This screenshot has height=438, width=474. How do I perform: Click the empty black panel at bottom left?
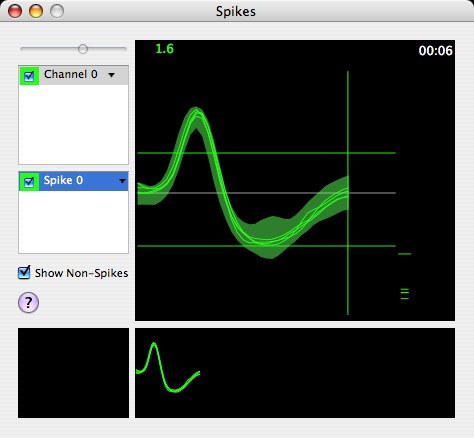pyautogui.click(x=73, y=373)
